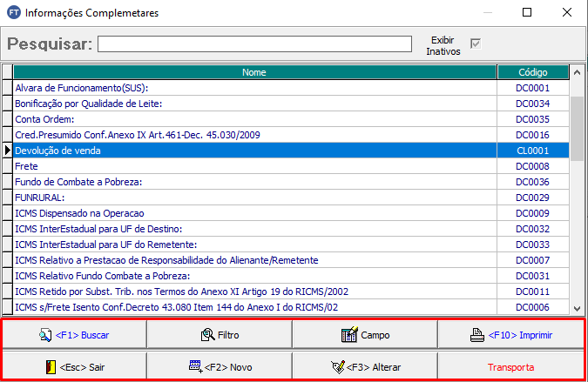Click code cell CL0001
The height and width of the screenshot is (382, 588).
pyautogui.click(x=533, y=151)
